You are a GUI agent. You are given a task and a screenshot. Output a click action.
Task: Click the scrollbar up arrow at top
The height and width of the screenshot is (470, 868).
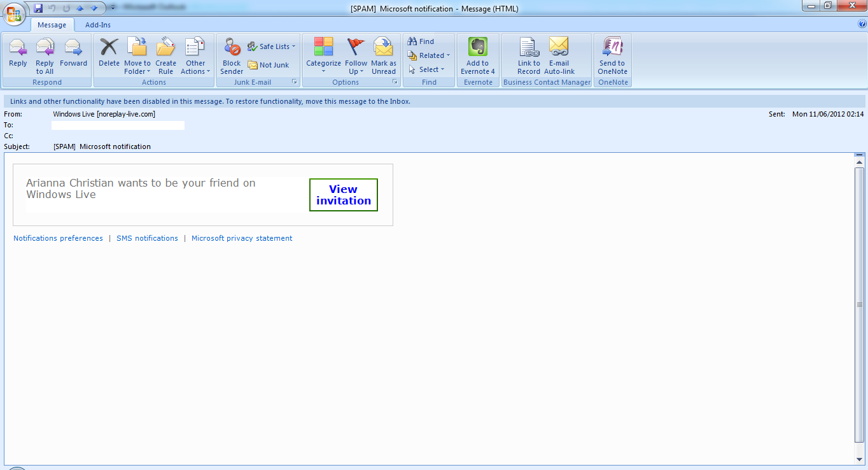pos(860,163)
